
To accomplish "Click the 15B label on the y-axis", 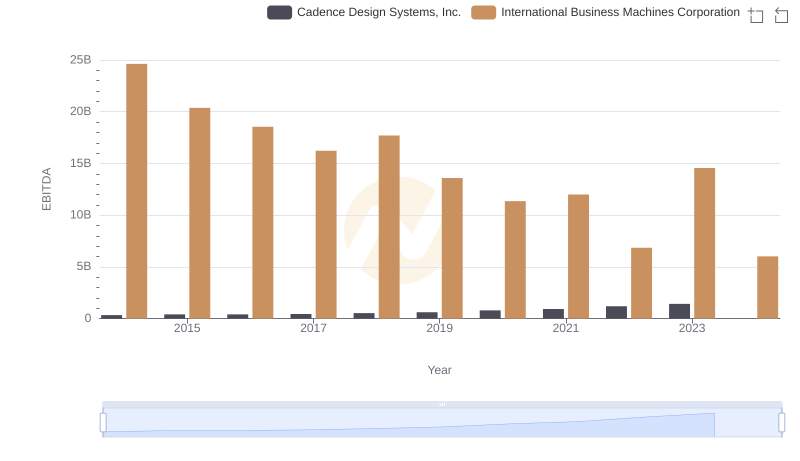I will pos(81,163).
